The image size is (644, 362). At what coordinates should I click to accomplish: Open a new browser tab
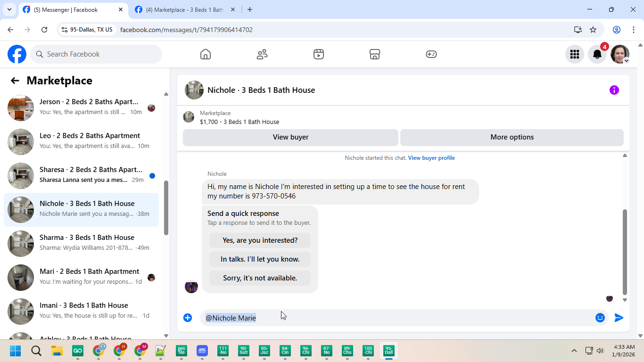pos(250,9)
